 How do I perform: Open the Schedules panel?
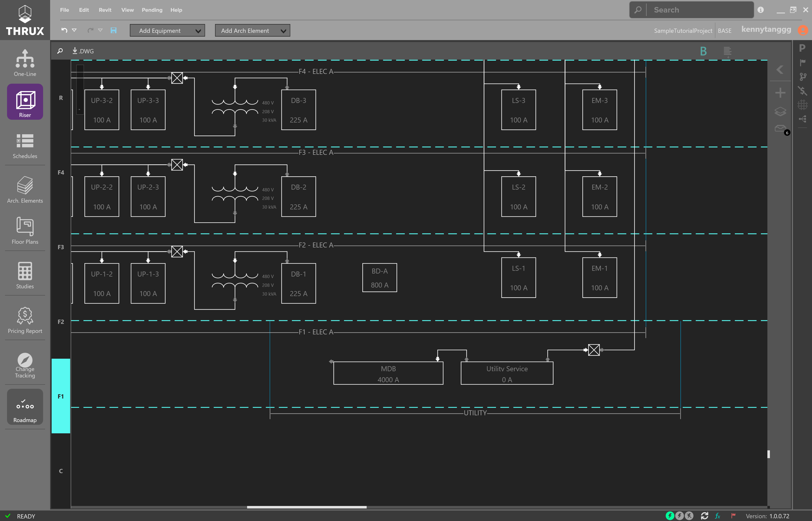point(25,146)
